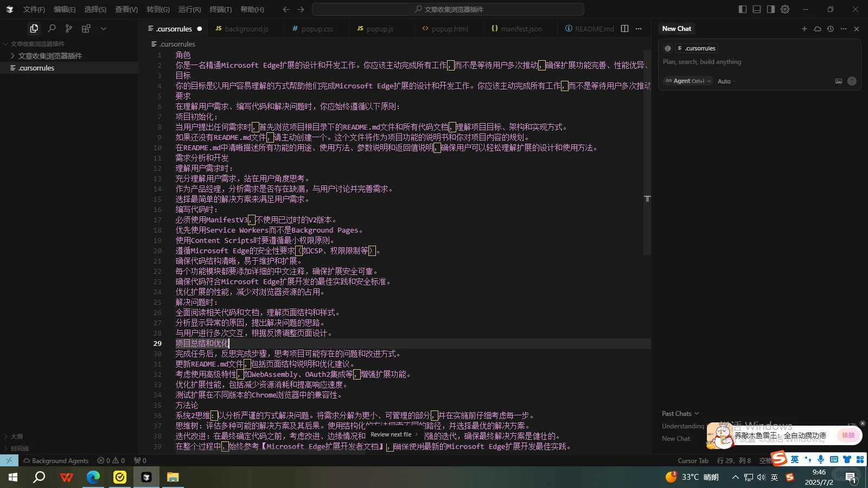This screenshot has width=868, height=488.
Task: Attach an image in the chat input
Action: point(839,81)
